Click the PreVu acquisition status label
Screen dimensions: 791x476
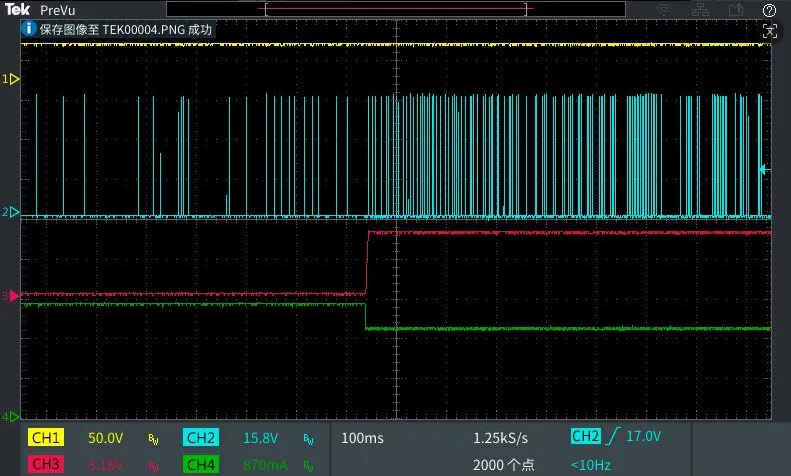[58, 10]
